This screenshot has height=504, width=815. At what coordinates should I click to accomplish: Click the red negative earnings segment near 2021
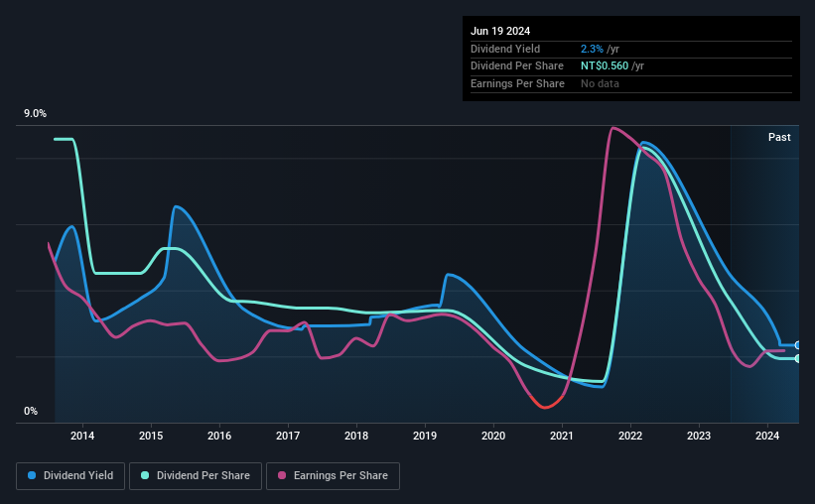tap(546, 403)
